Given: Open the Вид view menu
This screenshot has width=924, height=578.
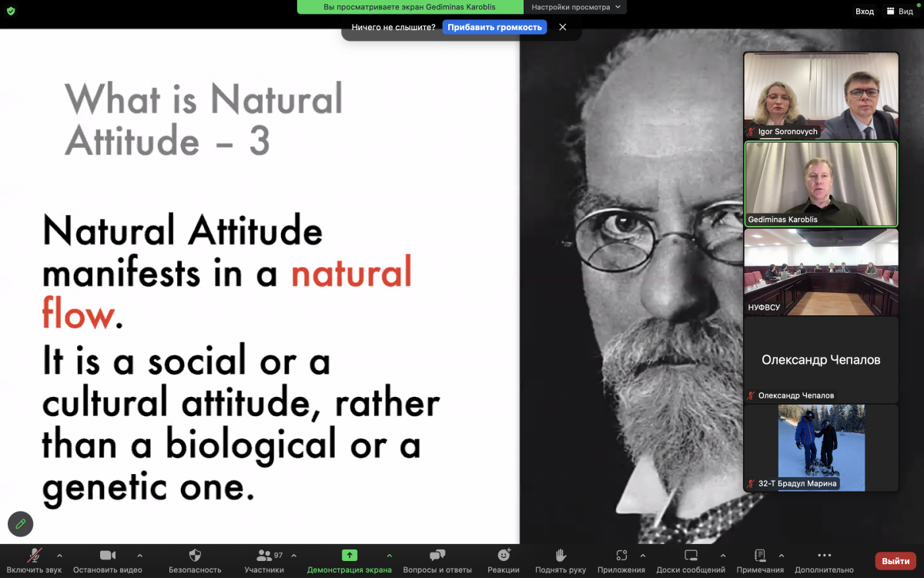Looking at the screenshot, I should 899,11.
